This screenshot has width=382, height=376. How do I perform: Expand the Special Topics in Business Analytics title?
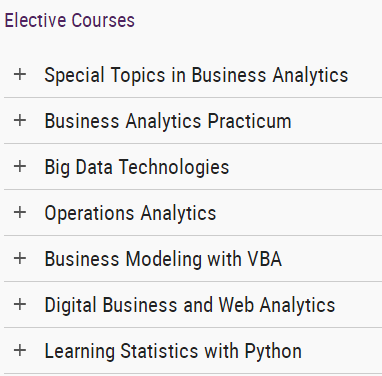[196, 75]
